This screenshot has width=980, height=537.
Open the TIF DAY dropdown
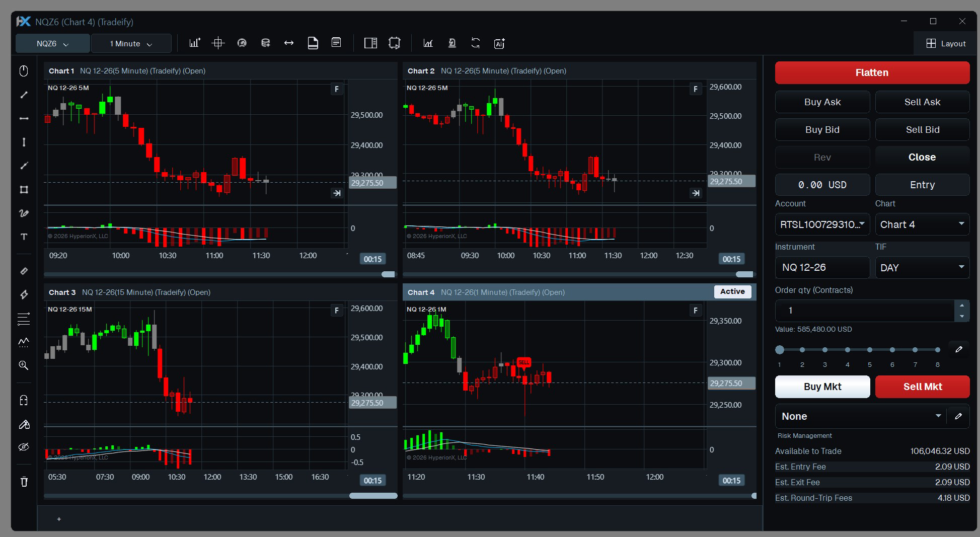click(922, 268)
